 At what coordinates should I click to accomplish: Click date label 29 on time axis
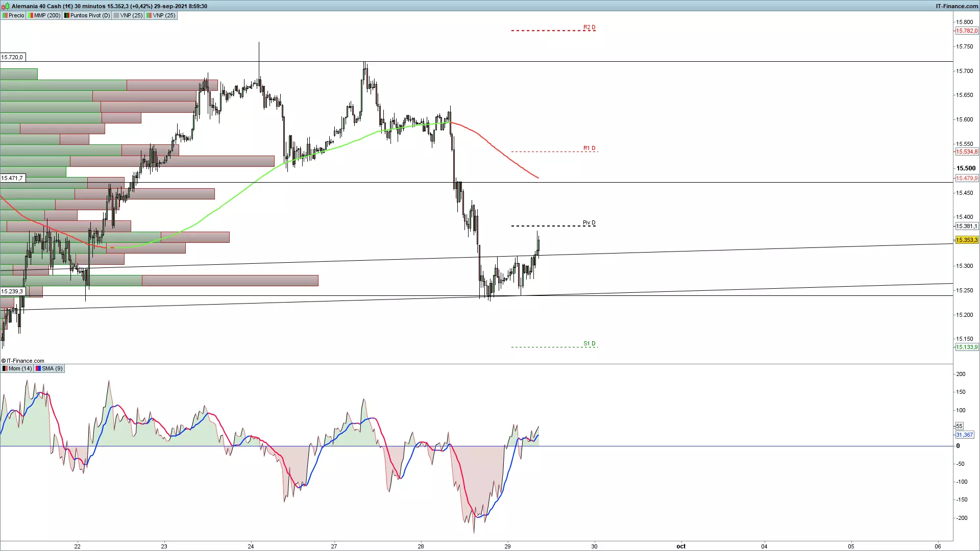(x=507, y=546)
